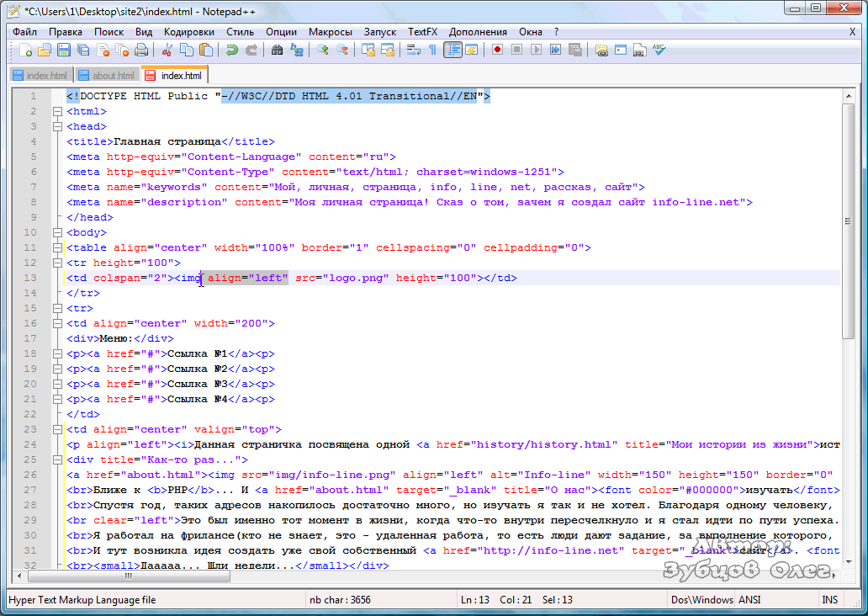Open Find with the binoculars icon
Screen dimensions: 868x616
coord(277,50)
